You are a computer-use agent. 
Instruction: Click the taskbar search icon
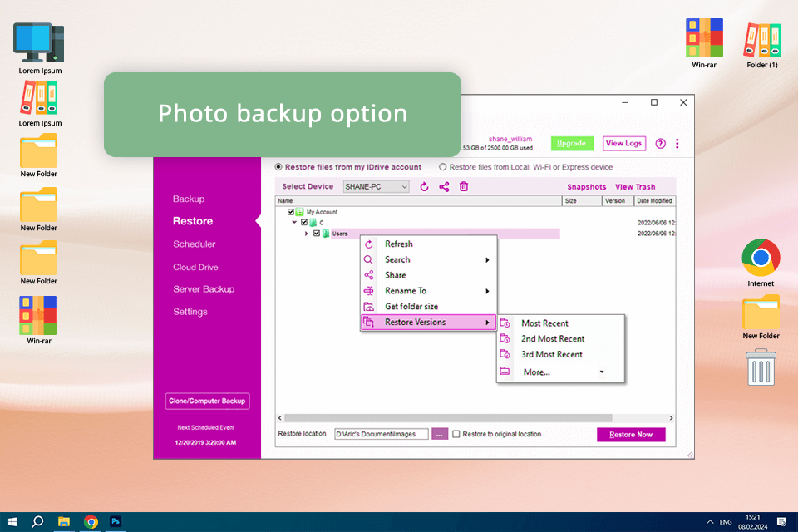(x=37, y=521)
